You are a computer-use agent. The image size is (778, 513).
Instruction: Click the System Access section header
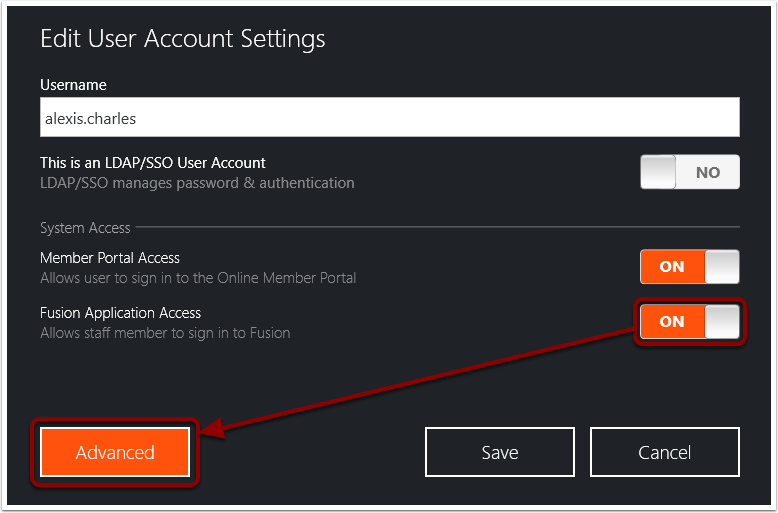coord(85,228)
